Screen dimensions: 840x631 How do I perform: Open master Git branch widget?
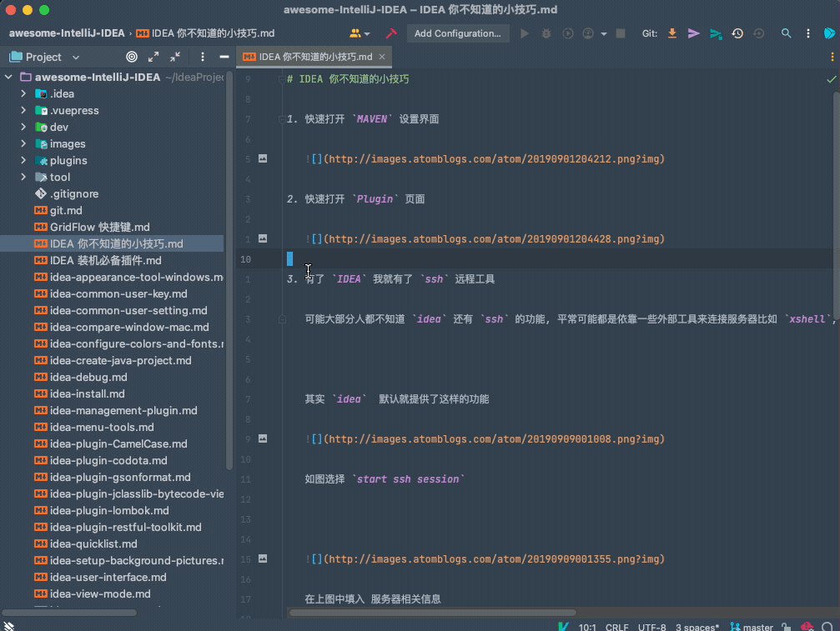pyautogui.click(x=752, y=627)
